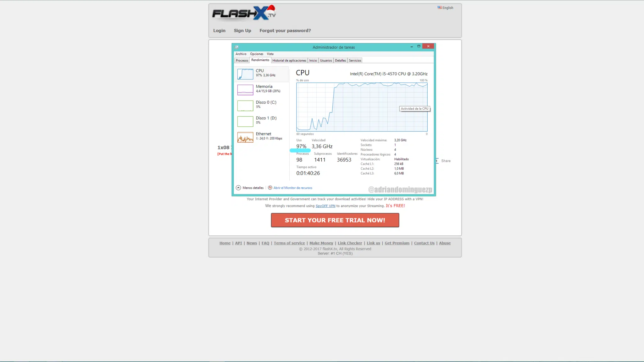
Task: Select the CPU mini graph in sidebar
Action: [245, 74]
